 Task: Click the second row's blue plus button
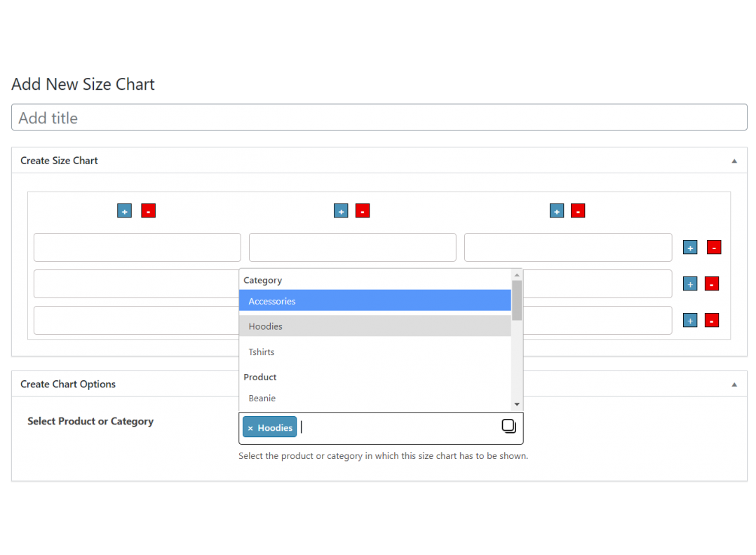[x=690, y=284]
